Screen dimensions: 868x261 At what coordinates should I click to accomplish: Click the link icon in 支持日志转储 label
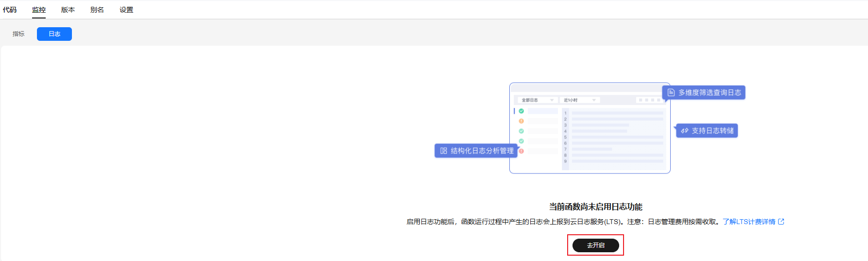point(684,131)
